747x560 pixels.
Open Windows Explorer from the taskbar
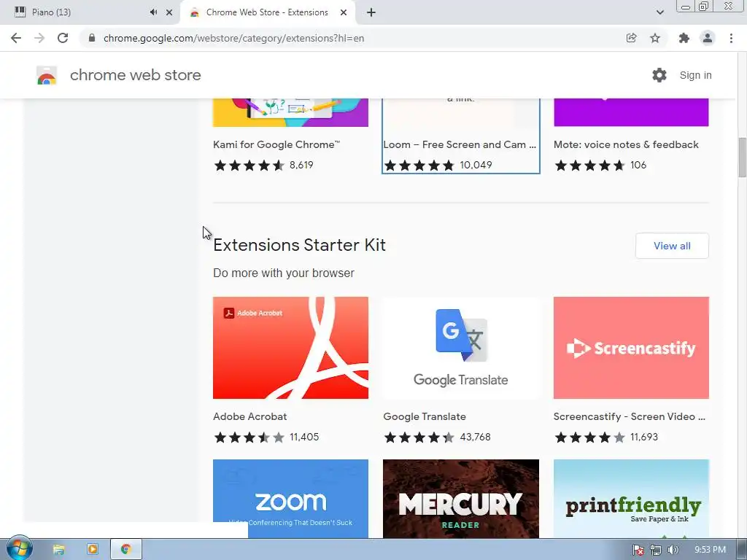pyautogui.click(x=58, y=550)
